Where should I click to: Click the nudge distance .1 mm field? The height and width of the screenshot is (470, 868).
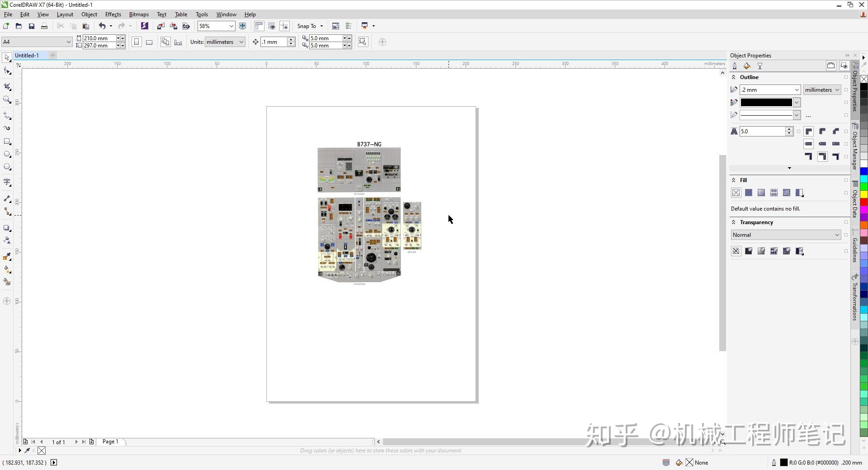click(274, 42)
